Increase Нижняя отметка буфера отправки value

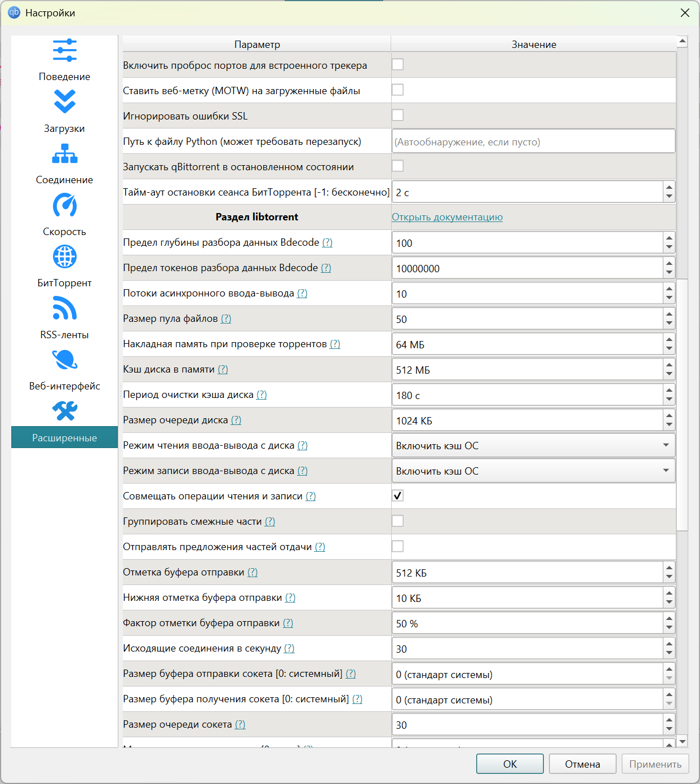pyautogui.click(x=669, y=593)
